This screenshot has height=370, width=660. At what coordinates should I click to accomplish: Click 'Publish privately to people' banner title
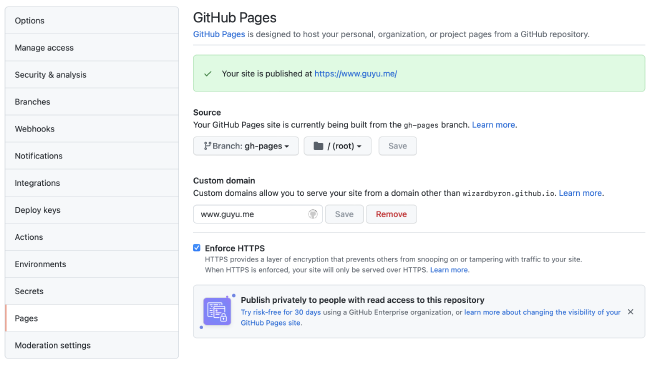(362, 300)
